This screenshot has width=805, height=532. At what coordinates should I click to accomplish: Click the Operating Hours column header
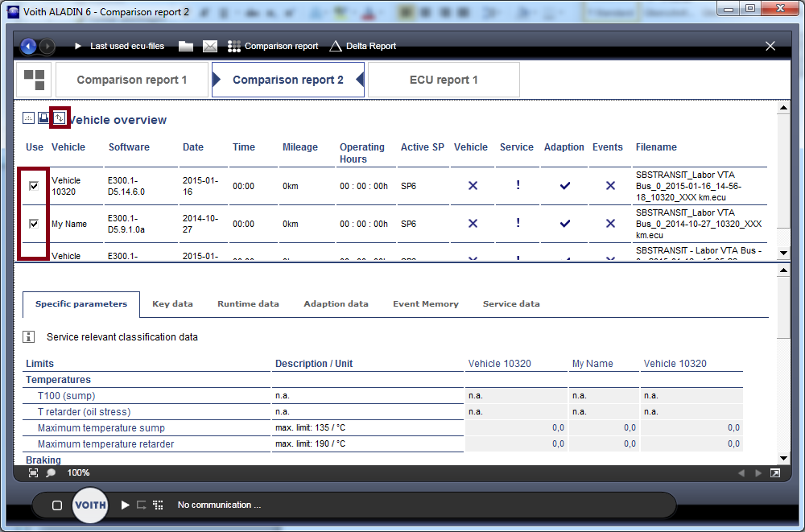(x=362, y=153)
